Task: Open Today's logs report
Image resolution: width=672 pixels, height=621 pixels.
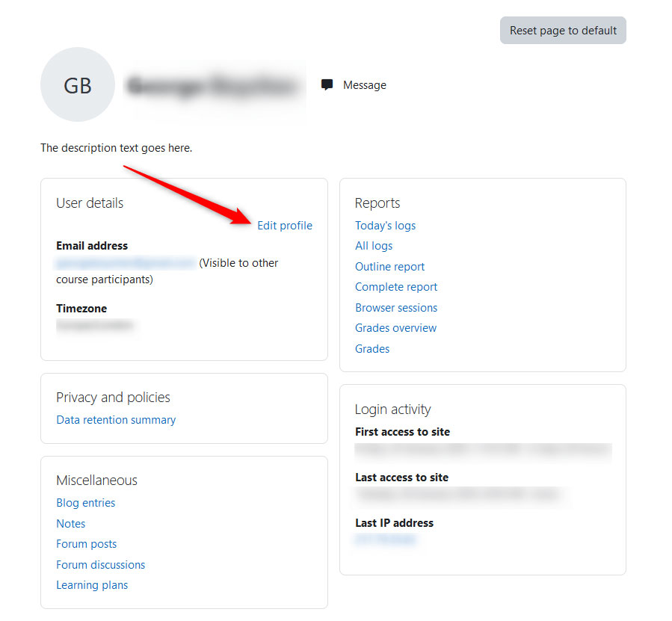Action: click(x=385, y=225)
